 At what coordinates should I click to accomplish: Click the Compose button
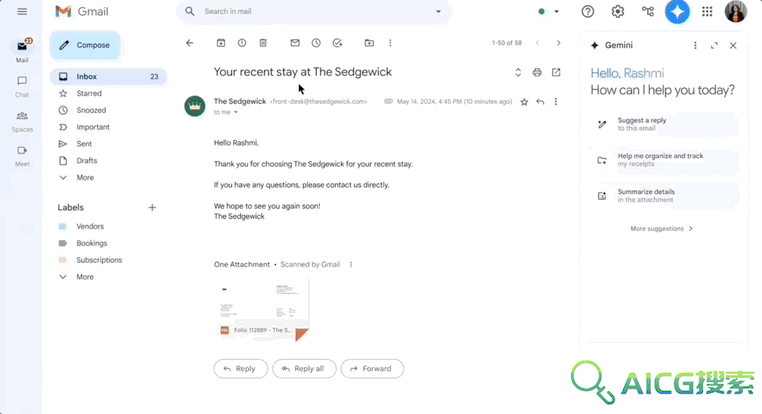[85, 45]
